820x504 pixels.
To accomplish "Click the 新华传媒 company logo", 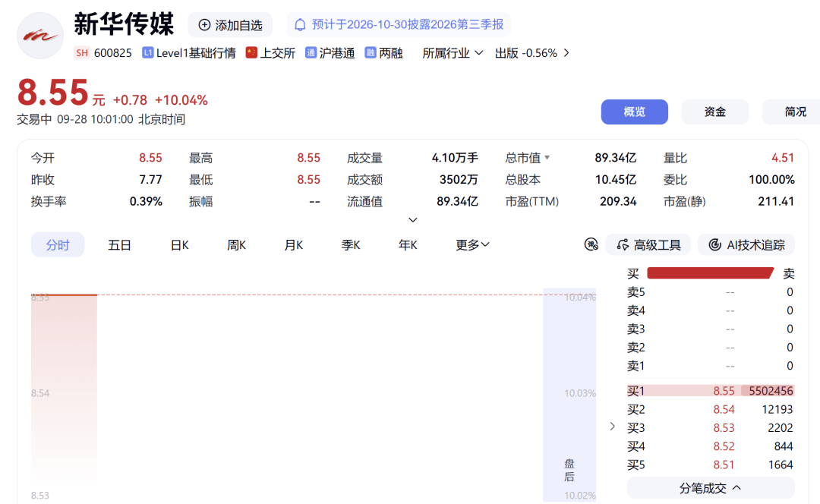I will (x=40, y=36).
